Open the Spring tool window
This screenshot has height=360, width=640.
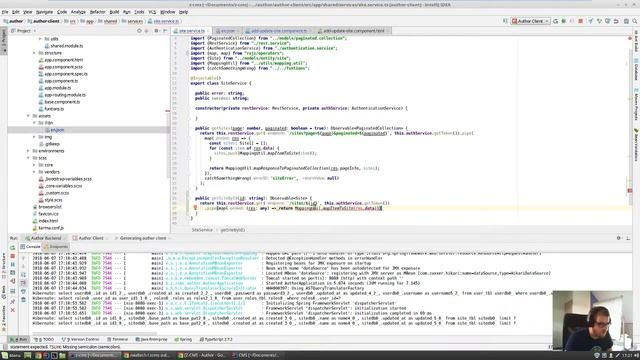[x=183, y=339]
